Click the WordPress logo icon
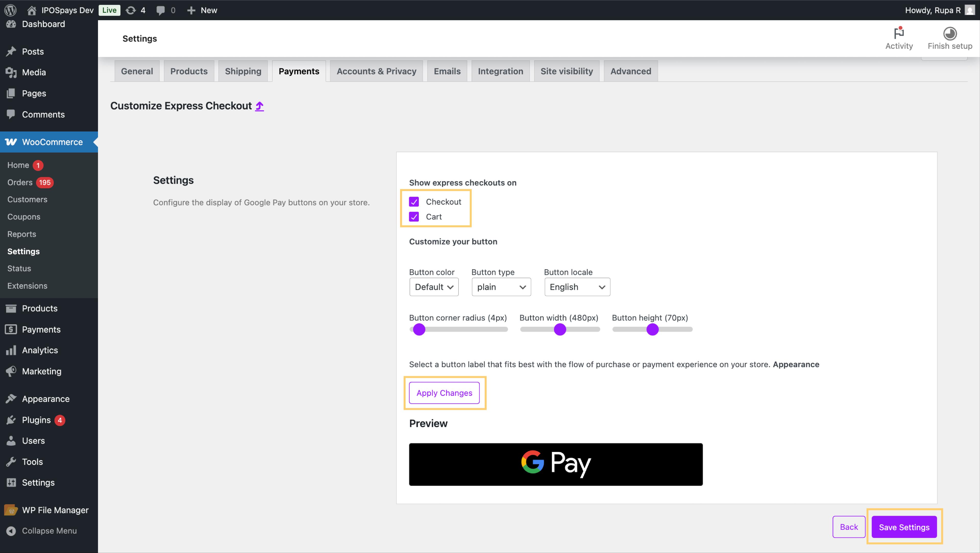The width and height of the screenshot is (980, 553). tap(10, 10)
